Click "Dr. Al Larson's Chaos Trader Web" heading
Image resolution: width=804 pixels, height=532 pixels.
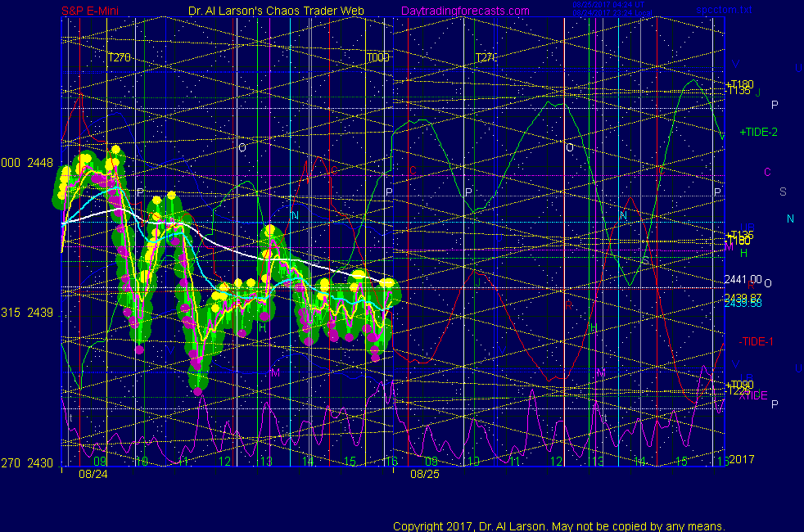click(277, 11)
